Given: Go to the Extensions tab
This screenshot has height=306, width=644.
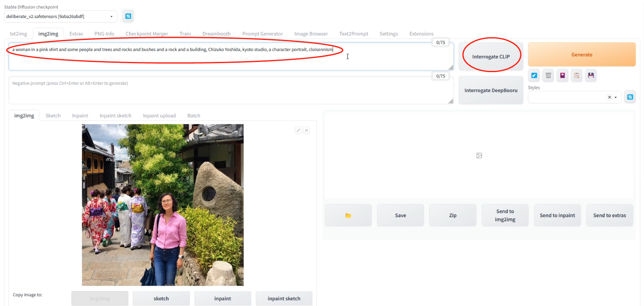Looking at the screenshot, I should (421, 34).
